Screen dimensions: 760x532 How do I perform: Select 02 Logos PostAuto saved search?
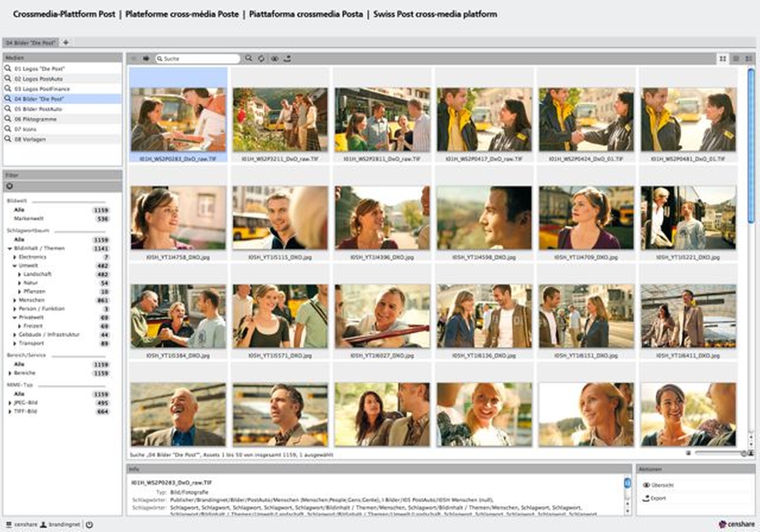(62, 78)
